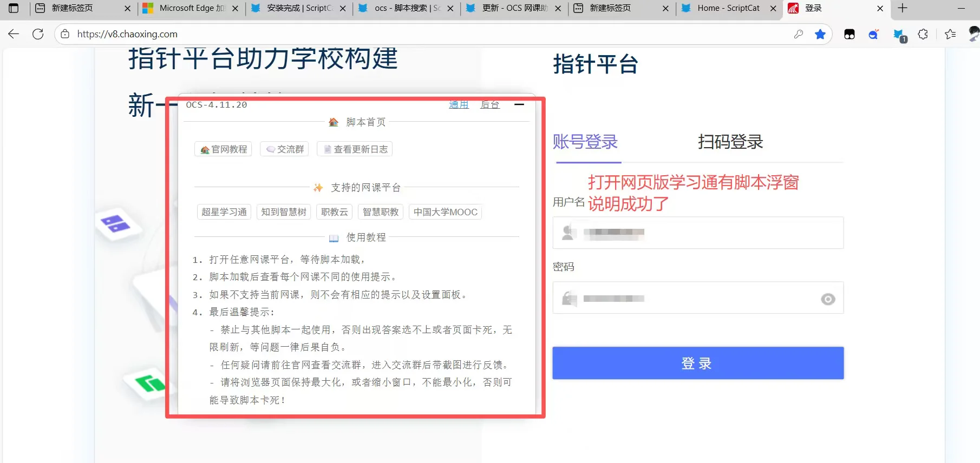Viewport: 980px width, 463px height.
Task: Open the Tampermonkey extension icon
Action: (x=850, y=34)
